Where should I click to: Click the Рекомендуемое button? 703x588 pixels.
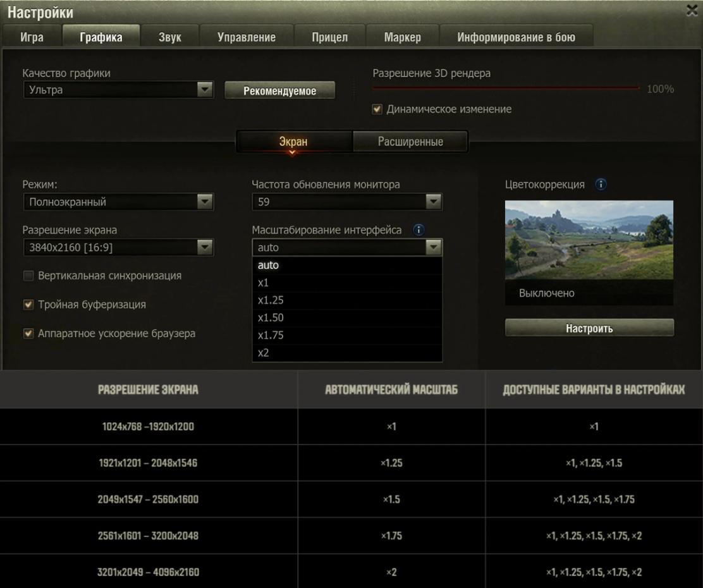click(280, 90)
